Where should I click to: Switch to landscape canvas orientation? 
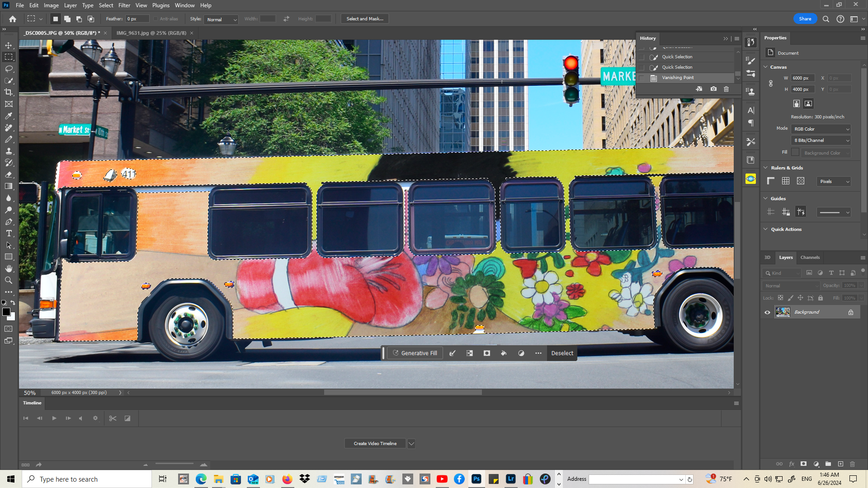[x=808, y=103]
